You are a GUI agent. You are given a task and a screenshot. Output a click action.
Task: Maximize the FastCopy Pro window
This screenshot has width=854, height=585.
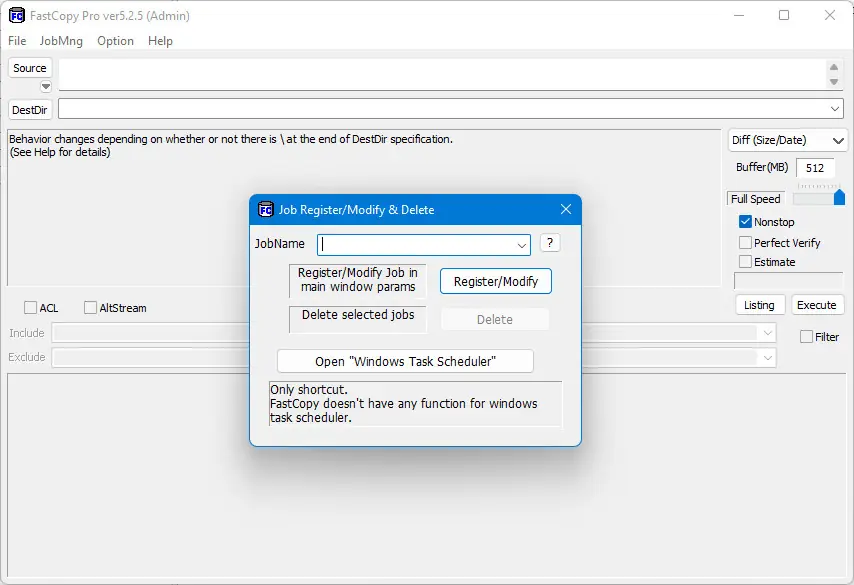coord(784,15)
